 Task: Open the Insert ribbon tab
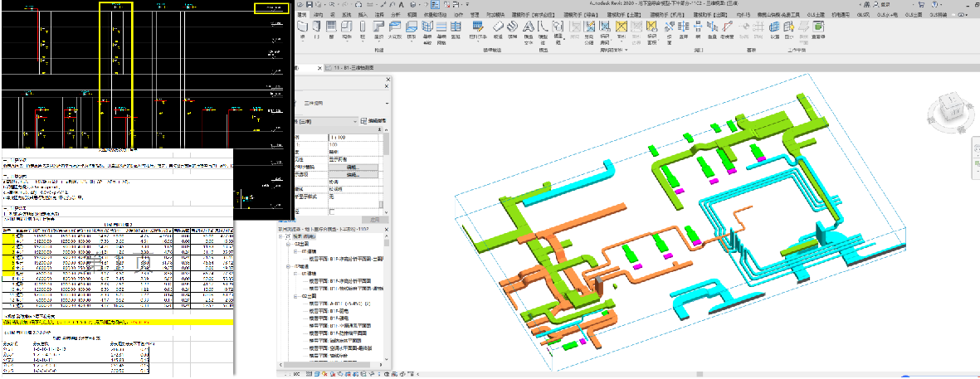363,15
